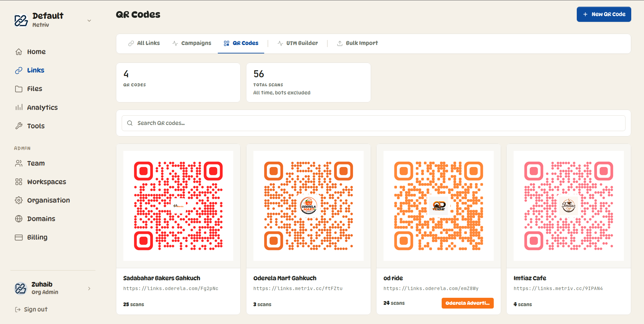Viewport: 644px width, 324px height.
Task: Open Domains text label in sidebar
Action: (x=41, y=219)
